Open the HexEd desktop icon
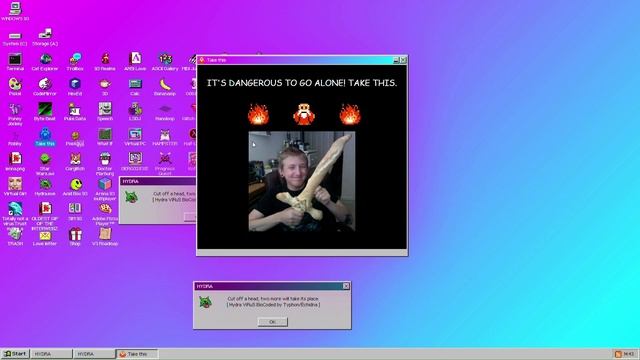This screenshot has height=360, width=640. (75, 87)
